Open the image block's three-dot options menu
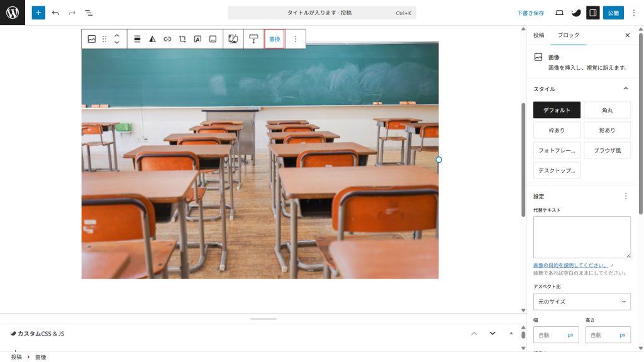Viewport: 644px width, 362px height. click(x=296, y=39)
